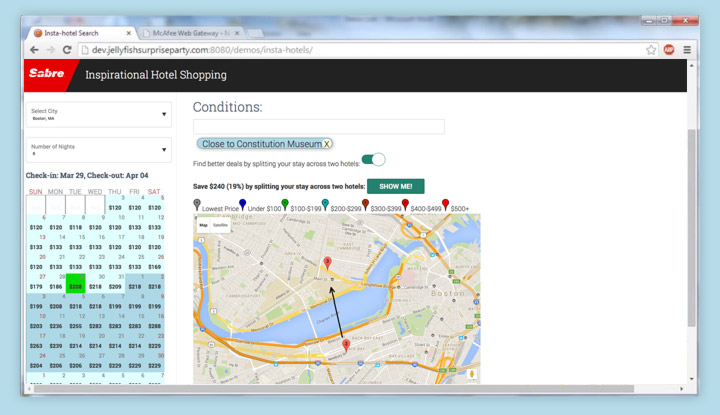
Task: Switch to the McAfee Web Gateway tab
Action: (185, 32)
